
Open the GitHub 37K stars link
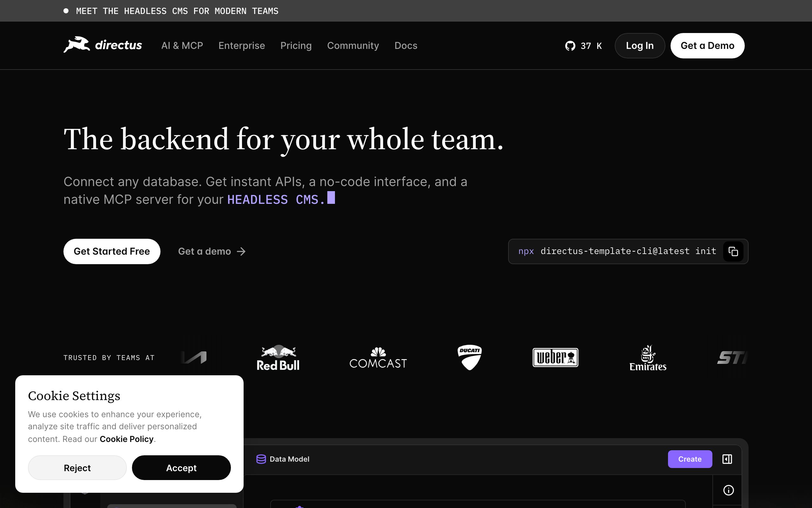point(584,46)
